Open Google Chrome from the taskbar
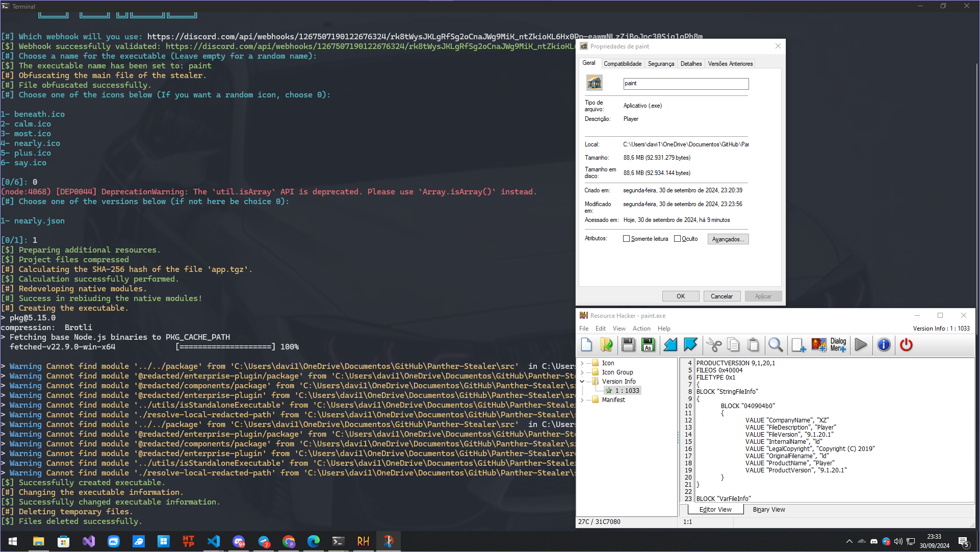980x552 pixels. point(289,541)
